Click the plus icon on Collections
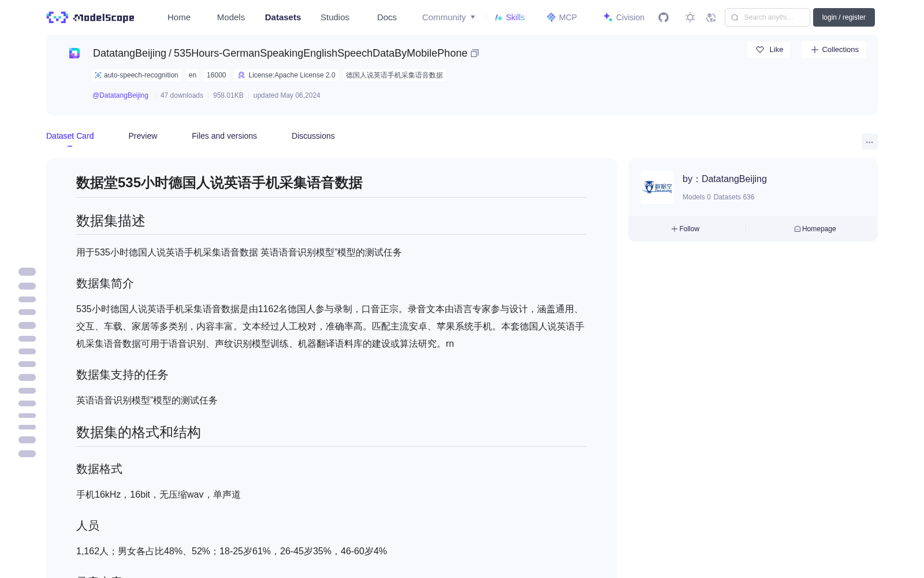Viewport: 924px width, 578px height. 815,50
